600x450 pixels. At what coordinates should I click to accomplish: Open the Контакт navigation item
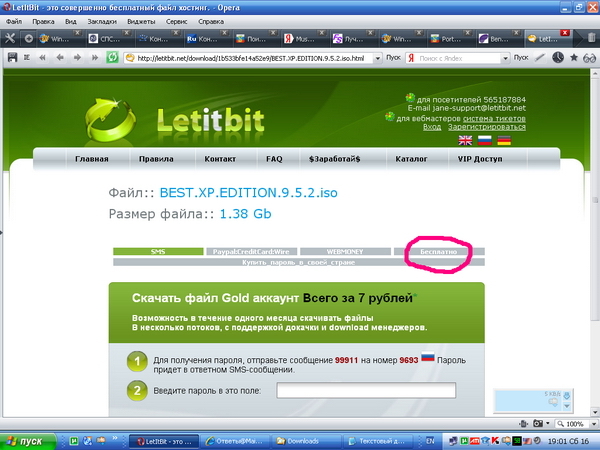(x=220, y=159)
